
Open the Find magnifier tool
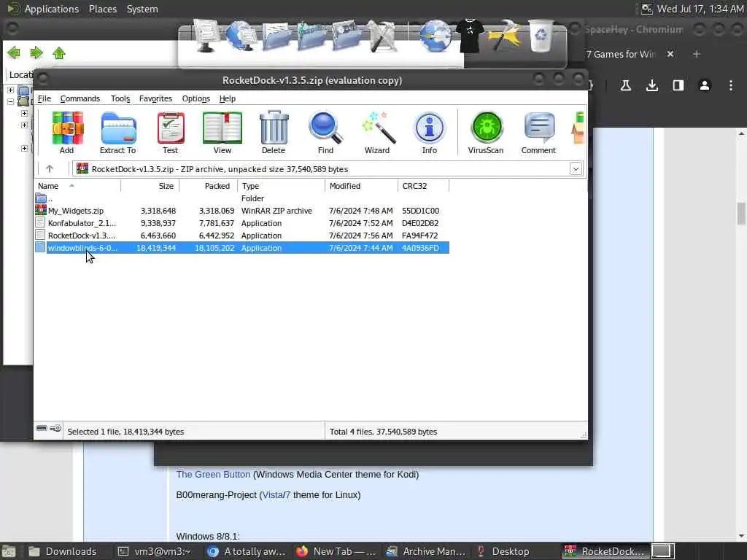pyautogui.click(x=325, y=132)
